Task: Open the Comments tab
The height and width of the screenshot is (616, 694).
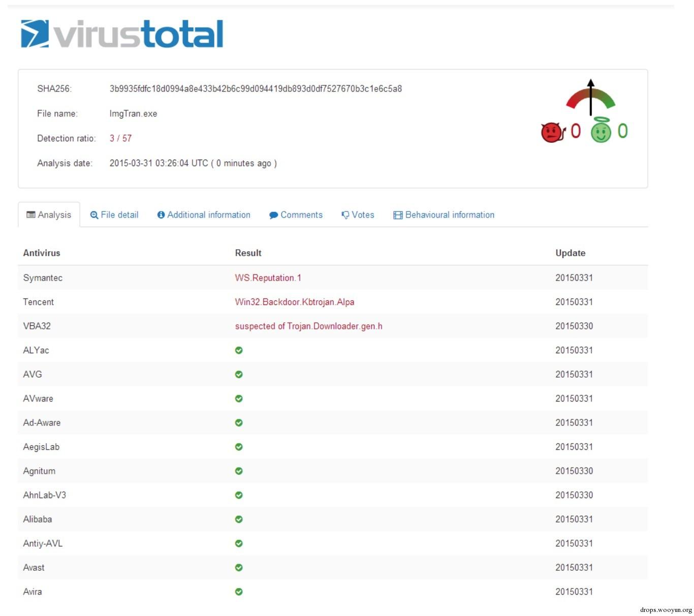Action: 296,215
